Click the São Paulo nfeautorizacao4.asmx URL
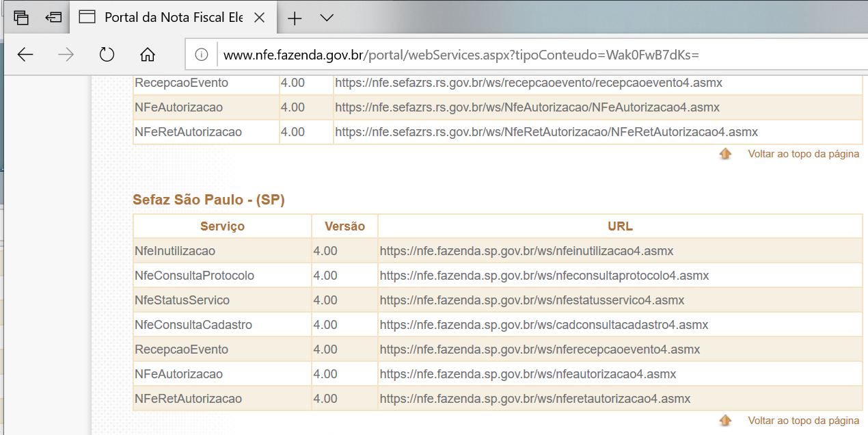This screenshot has height=435, width=868. click(x=528, y=374)
